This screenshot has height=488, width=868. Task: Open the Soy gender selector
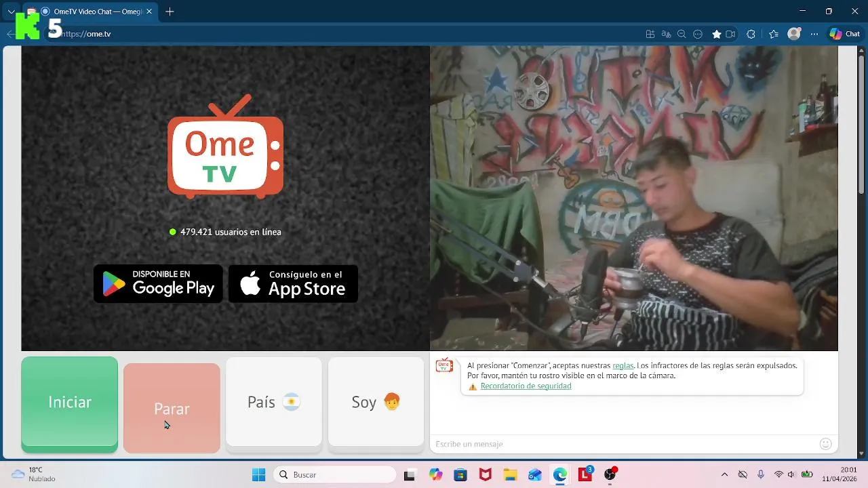(x=376, y=402)
